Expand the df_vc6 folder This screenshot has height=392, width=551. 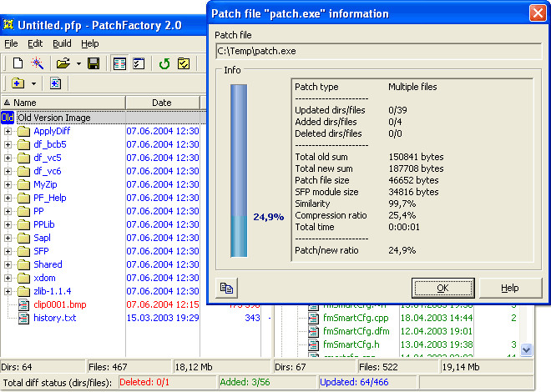coord(8,171)
